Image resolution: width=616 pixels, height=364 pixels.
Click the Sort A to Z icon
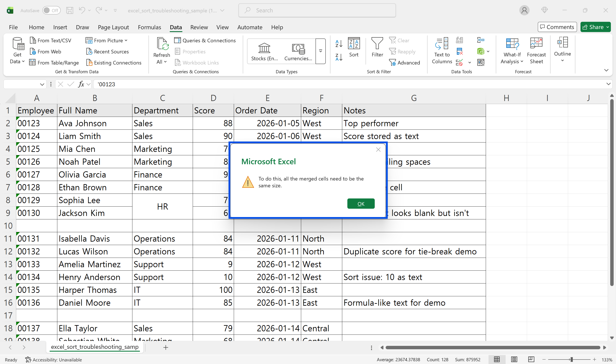pyautogui.click(x=339, y=44)
